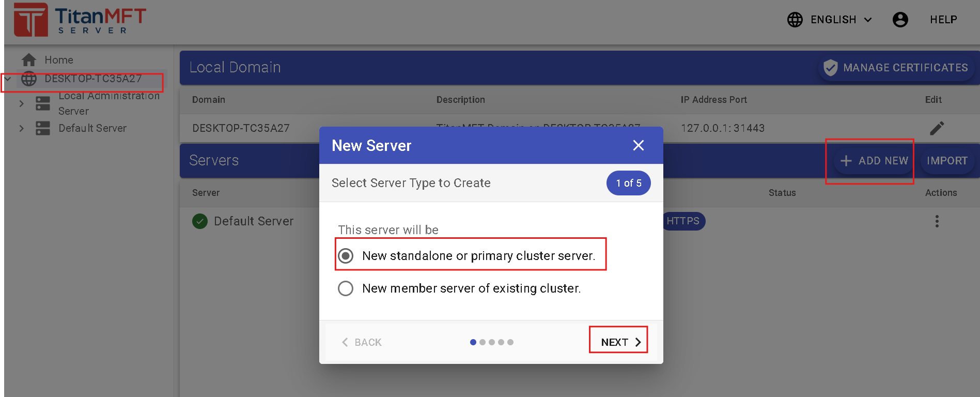The height and width of the screenshot is (397, 980).
Task: Click the Import servers button
Action: click(x=946, y=161)
